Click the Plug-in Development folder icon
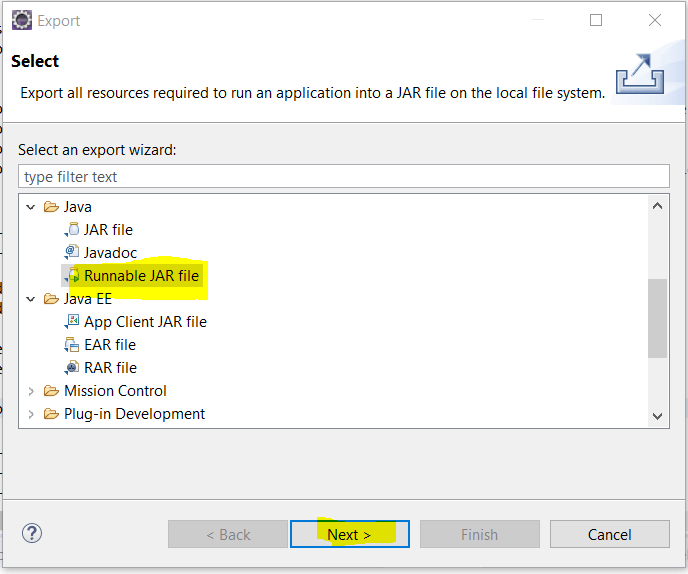Screen dimensions: 688x574 (51, 414)
